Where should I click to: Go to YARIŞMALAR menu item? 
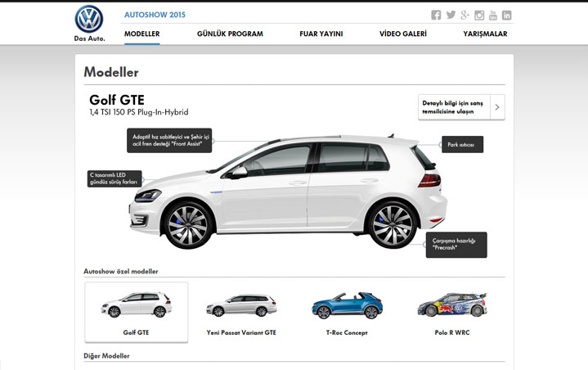point(485,34)
